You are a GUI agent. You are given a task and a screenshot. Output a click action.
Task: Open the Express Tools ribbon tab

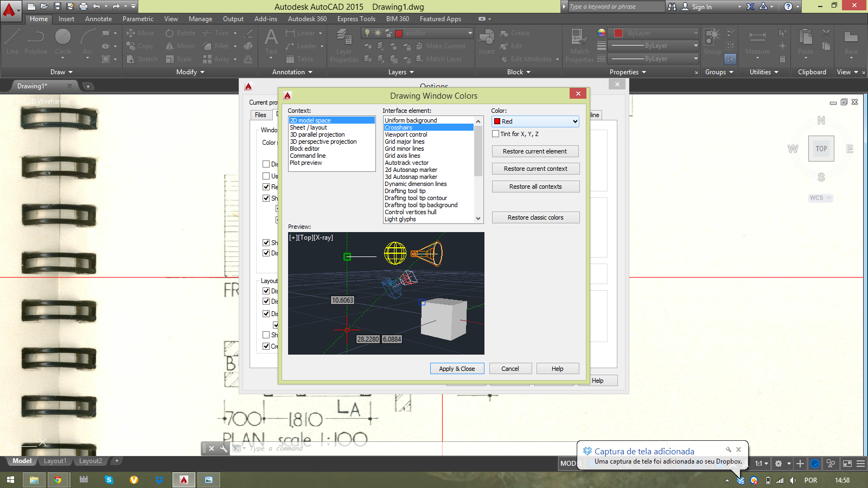[x=356, y=19]
